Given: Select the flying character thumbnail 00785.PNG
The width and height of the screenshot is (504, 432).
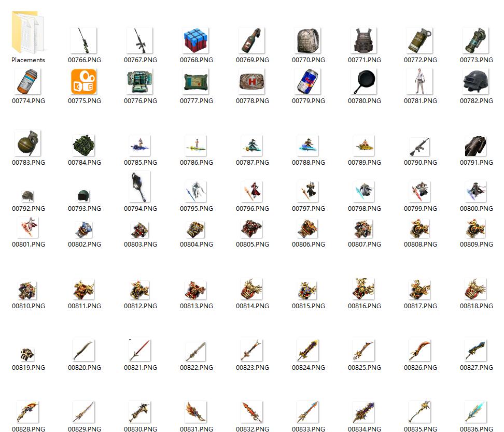Looking at the screenshot, I should pyautogui.click(x=139, y=146).
